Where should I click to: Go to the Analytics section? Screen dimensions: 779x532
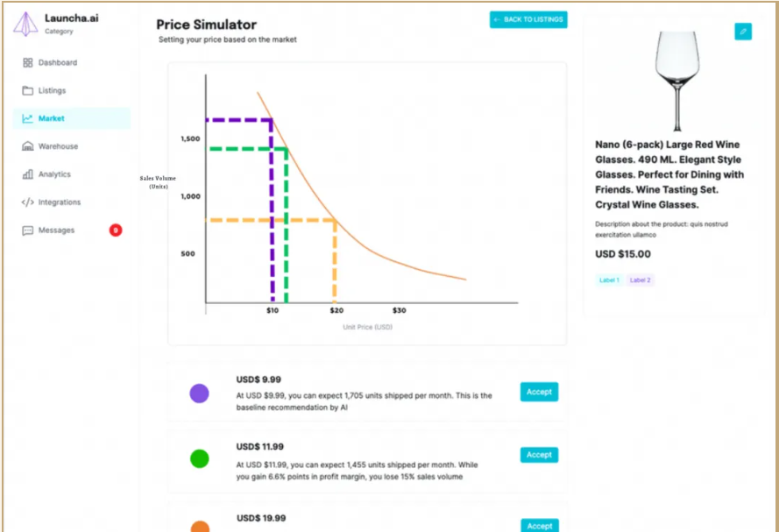click(54, 174)
